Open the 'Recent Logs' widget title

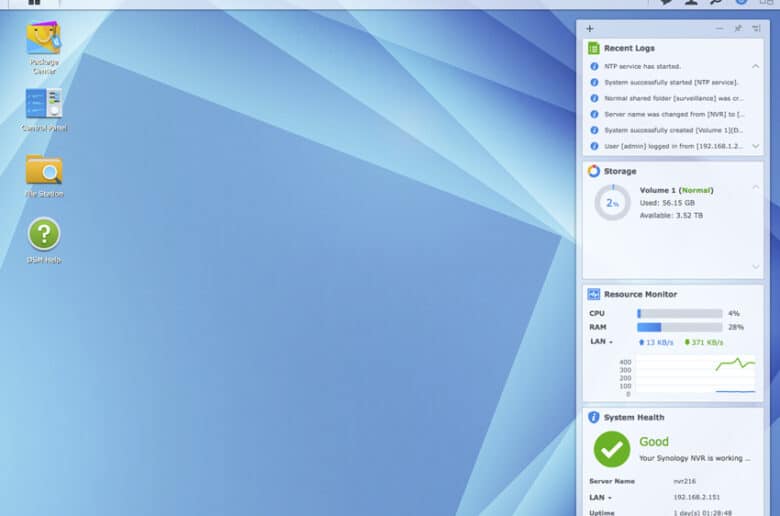pyautogui.click(x=629, y=48)
